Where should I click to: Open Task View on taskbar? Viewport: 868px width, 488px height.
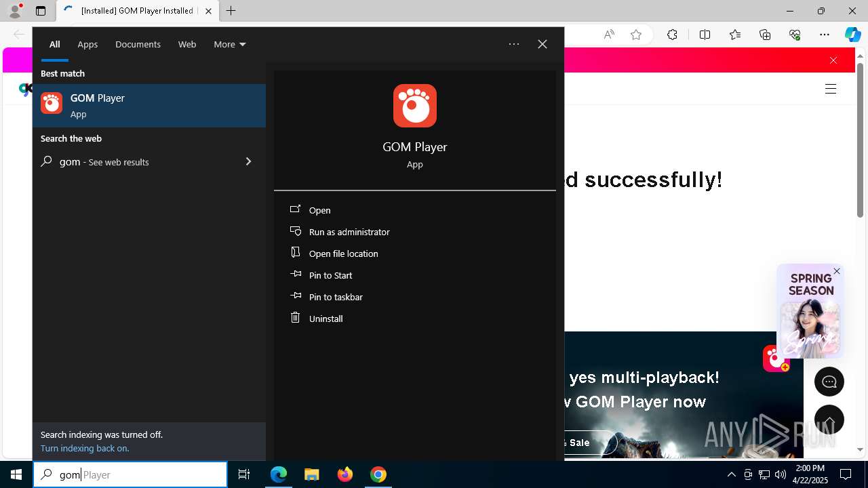coord(244,474)
